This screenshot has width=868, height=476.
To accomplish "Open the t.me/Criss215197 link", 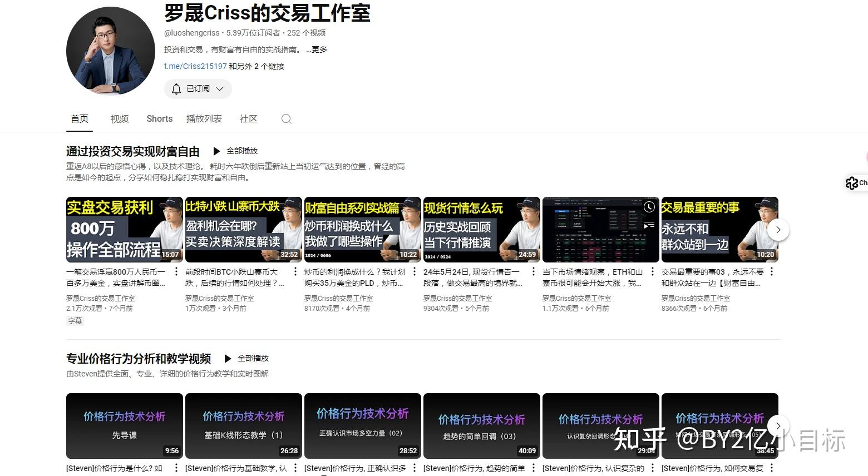I will (195, 66).
